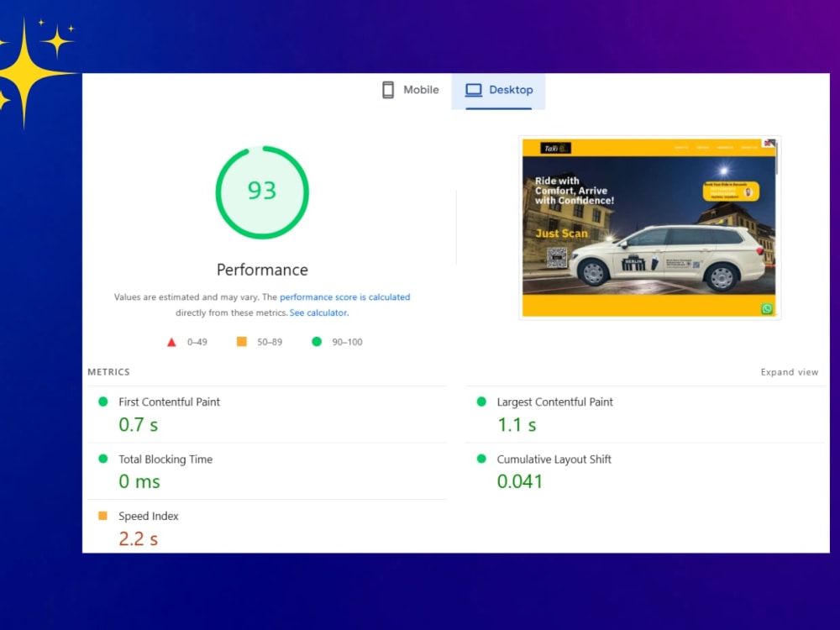Click the First Contentful Paint label
840x630 pixels.
(170, 402)
